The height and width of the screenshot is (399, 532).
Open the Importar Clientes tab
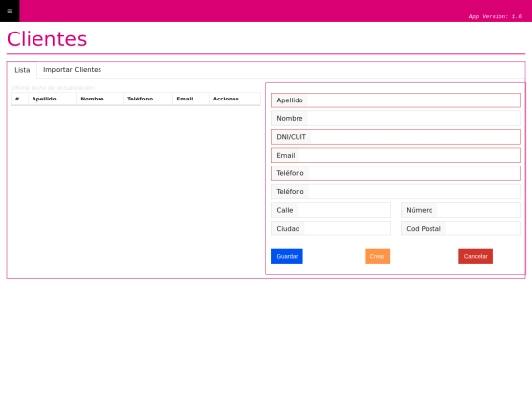click(72, 70)
